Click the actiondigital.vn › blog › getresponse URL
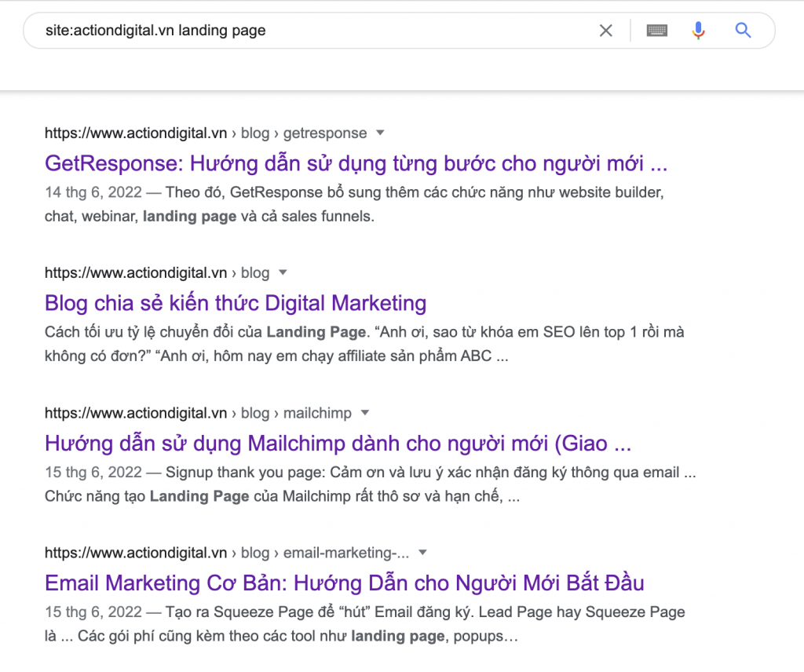 [206, 133]
